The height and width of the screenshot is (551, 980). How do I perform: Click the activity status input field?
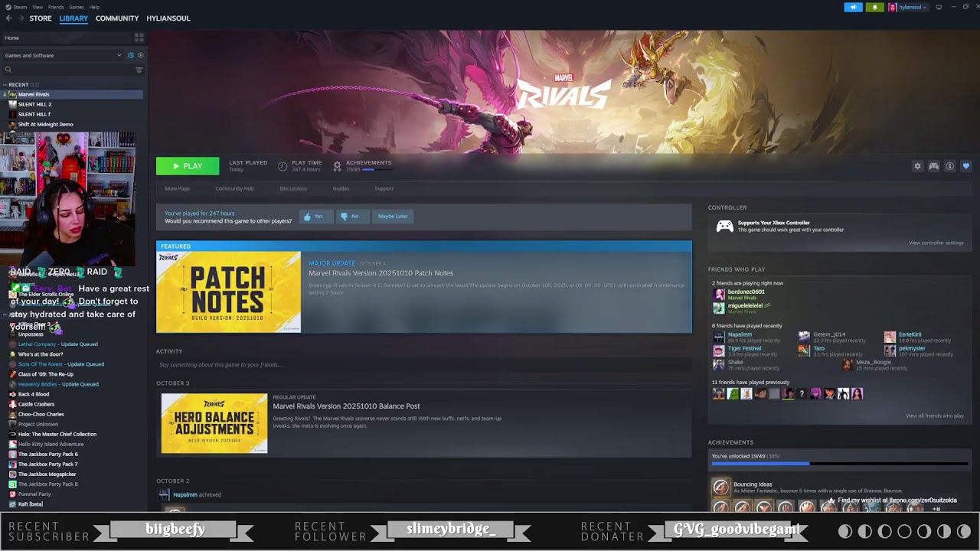click(x=423, y=365)
